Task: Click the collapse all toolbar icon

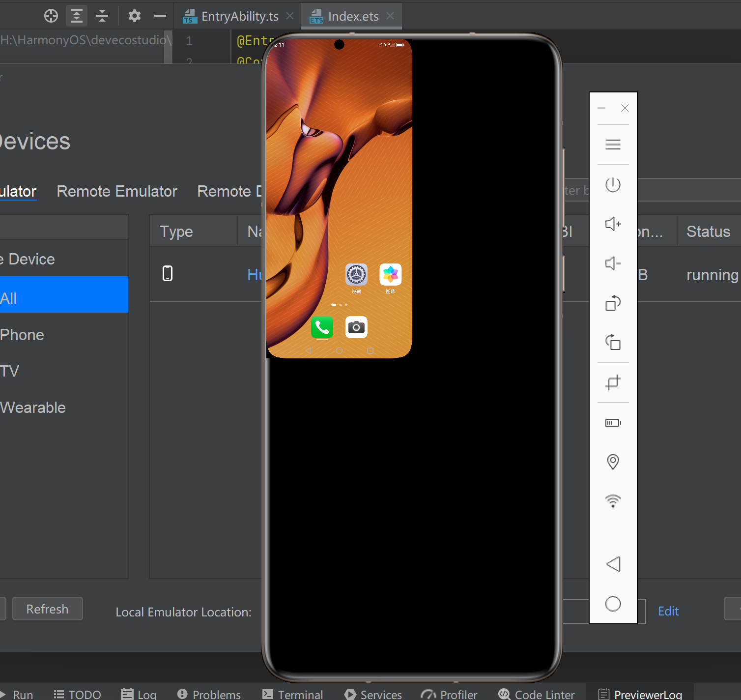Action: click(102, 16)
